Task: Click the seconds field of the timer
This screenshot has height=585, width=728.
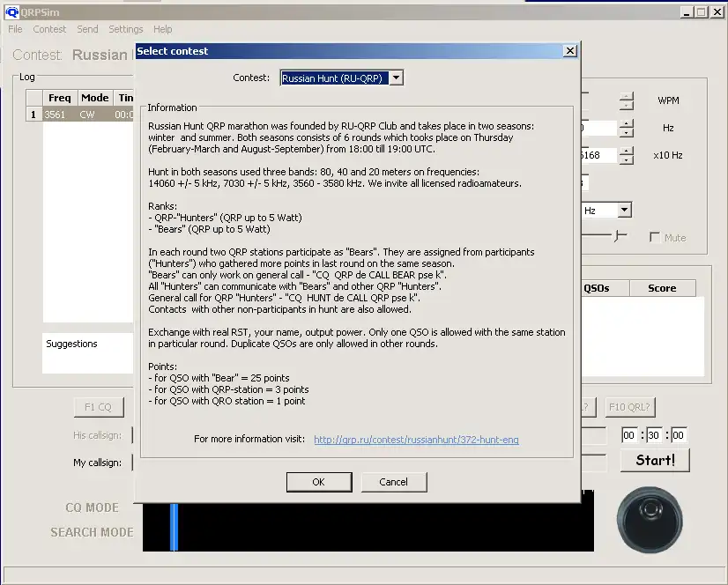Action: tap(679, 435)
